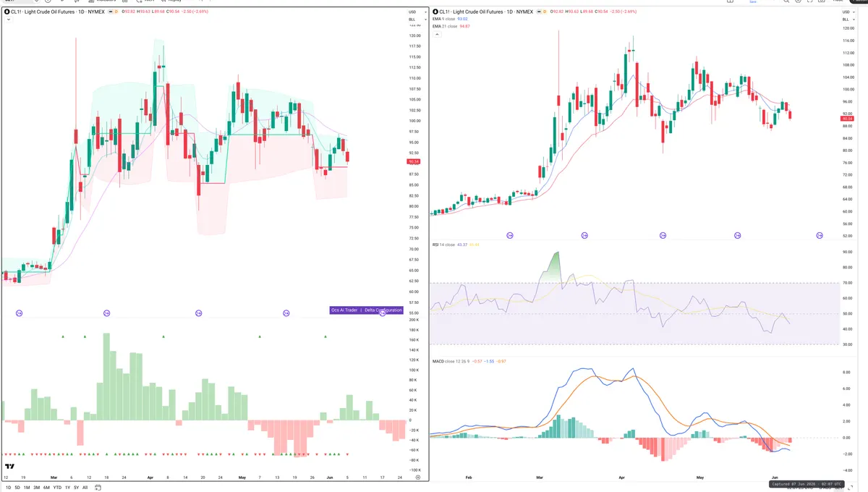
Task: Click the 120.00 level on left price axis
Action: pos(414,35)
